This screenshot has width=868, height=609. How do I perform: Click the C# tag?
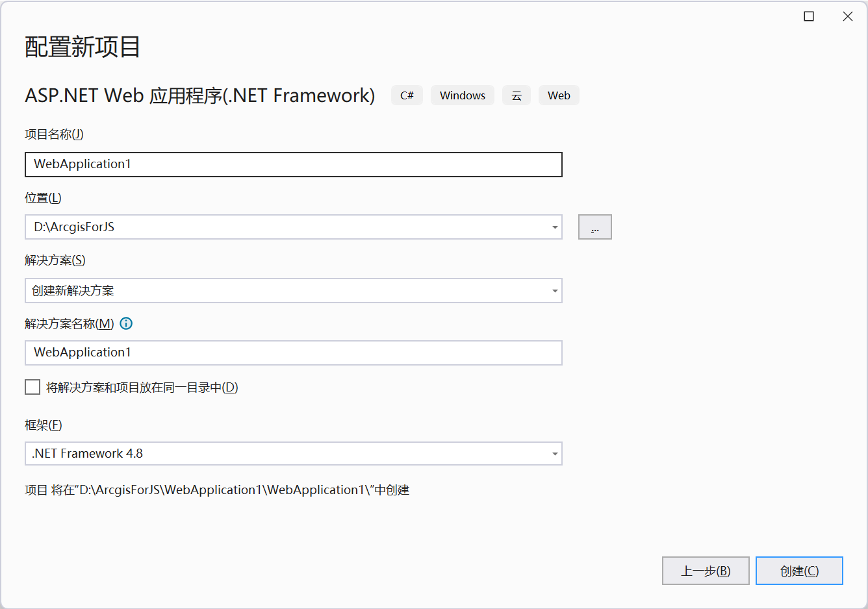[x=407, y=95]
